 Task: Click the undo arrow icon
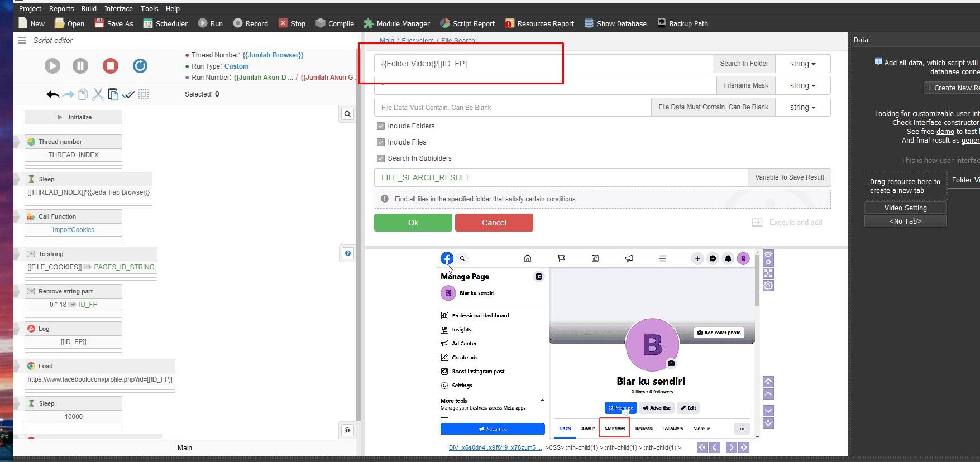(x=52, y=94)
